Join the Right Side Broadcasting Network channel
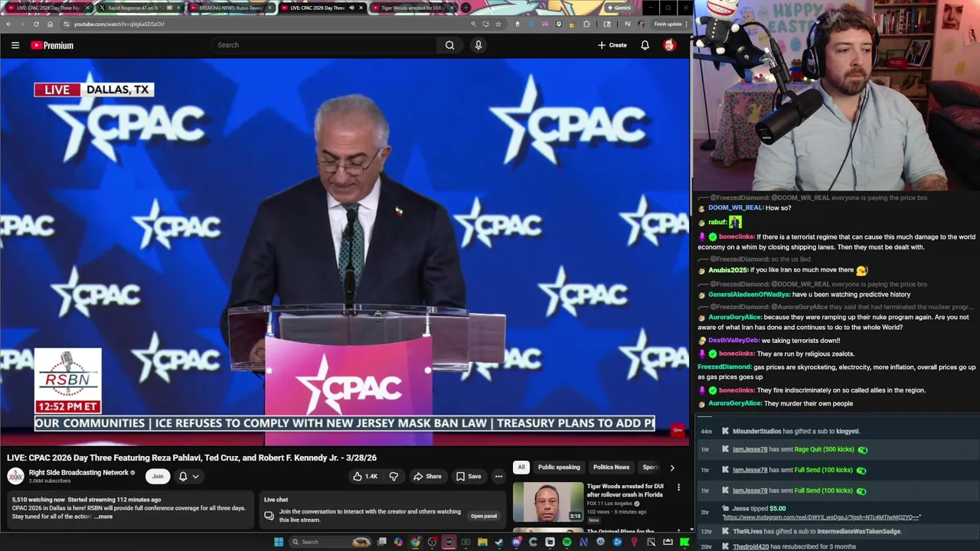 point(158,476)
